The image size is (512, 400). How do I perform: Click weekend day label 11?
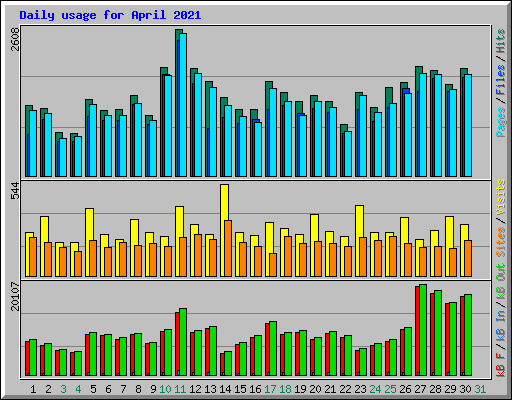coord(180,389)
